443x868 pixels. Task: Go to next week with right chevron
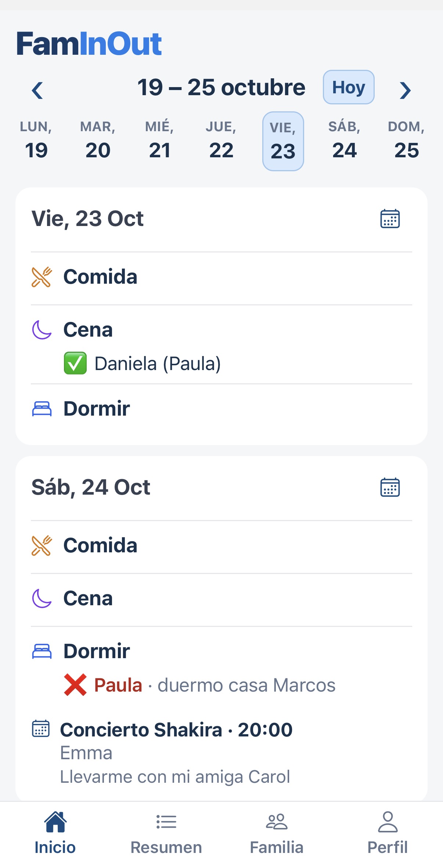(405, 90)
